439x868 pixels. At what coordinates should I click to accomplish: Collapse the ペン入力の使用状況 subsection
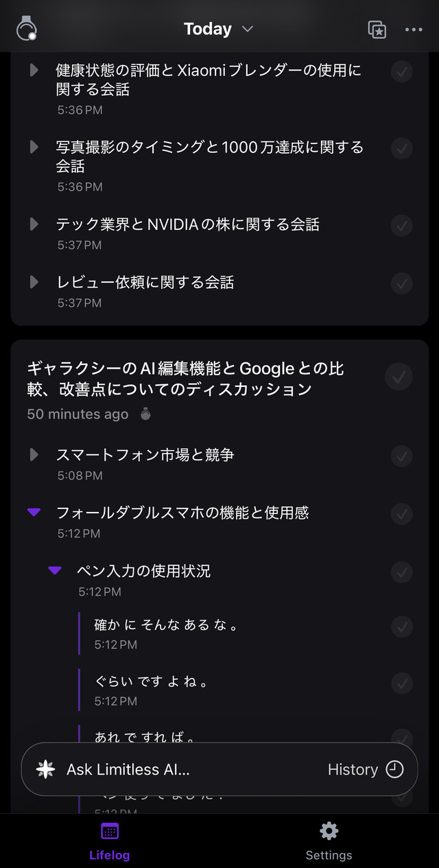(x=55, y=571)
